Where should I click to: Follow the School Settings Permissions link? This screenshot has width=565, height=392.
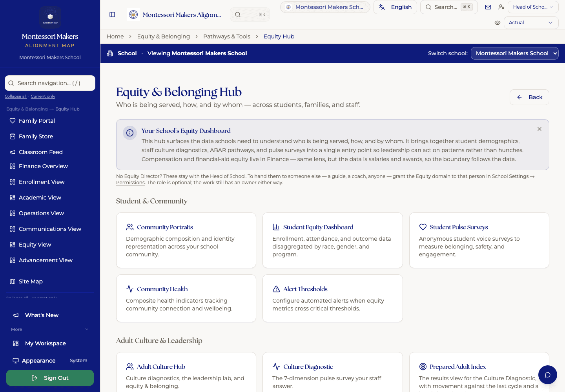[513, 176]
